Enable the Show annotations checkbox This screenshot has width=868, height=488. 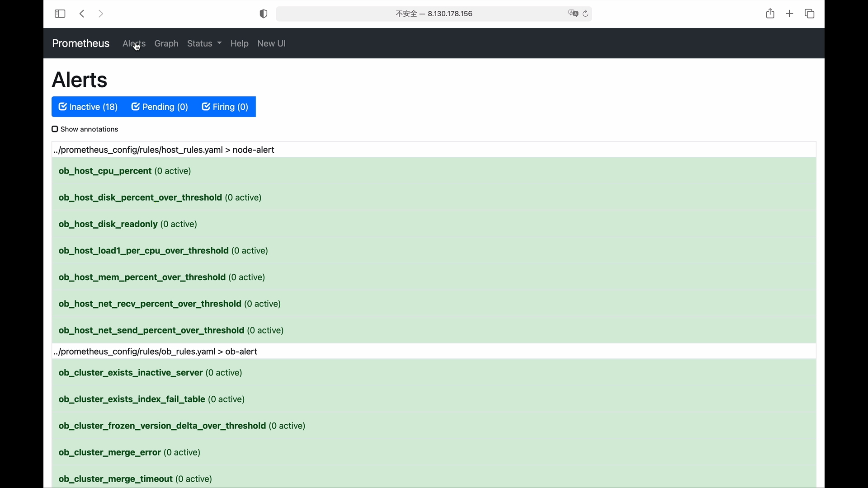55,129
